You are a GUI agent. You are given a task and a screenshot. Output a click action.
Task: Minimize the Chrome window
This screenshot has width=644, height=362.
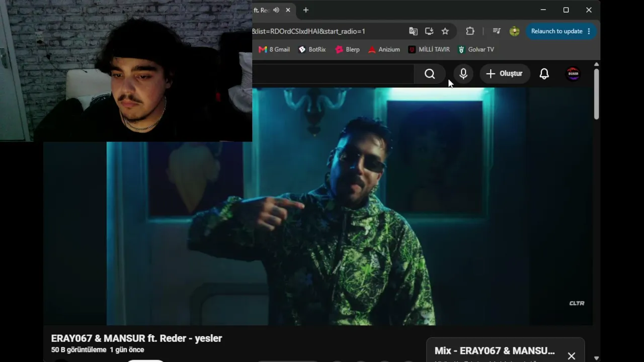(543, 10)
